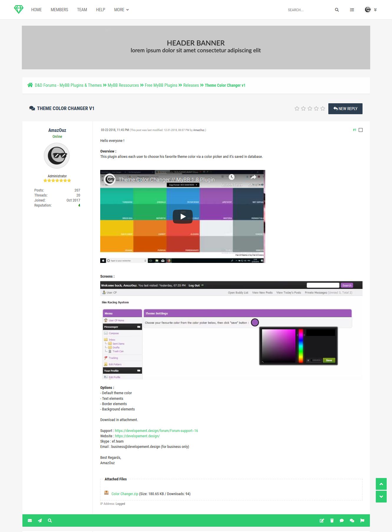Play the Theme Color Changer video

point(183,217)
